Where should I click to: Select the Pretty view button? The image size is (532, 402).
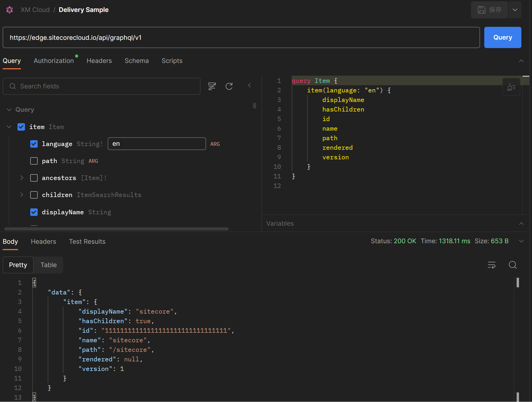click(18, 265)
